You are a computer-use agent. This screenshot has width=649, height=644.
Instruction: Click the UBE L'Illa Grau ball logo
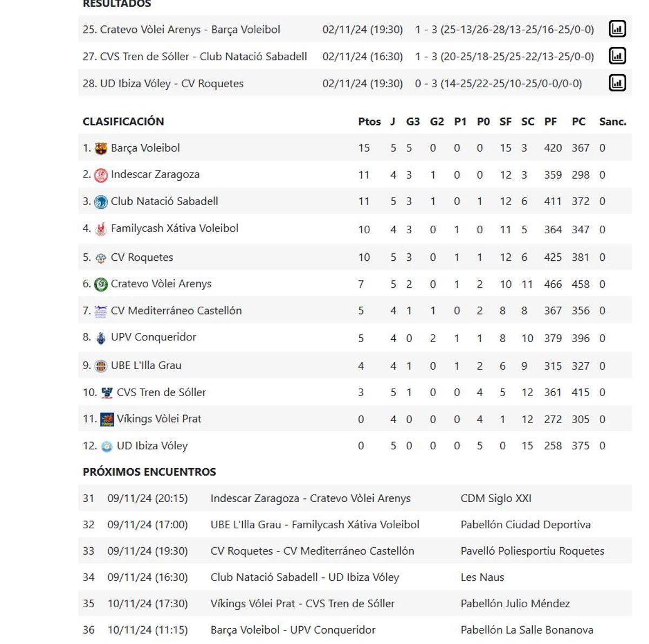tap(101, 365)
